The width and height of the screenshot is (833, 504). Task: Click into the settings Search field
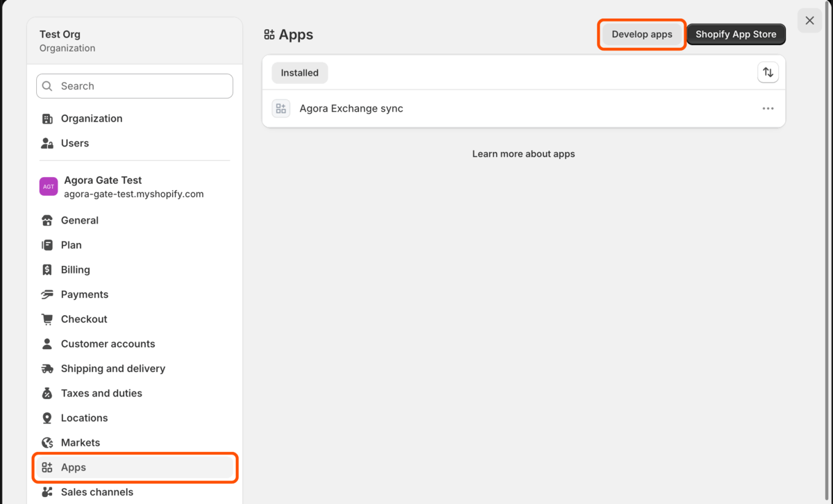click(135, 86)
